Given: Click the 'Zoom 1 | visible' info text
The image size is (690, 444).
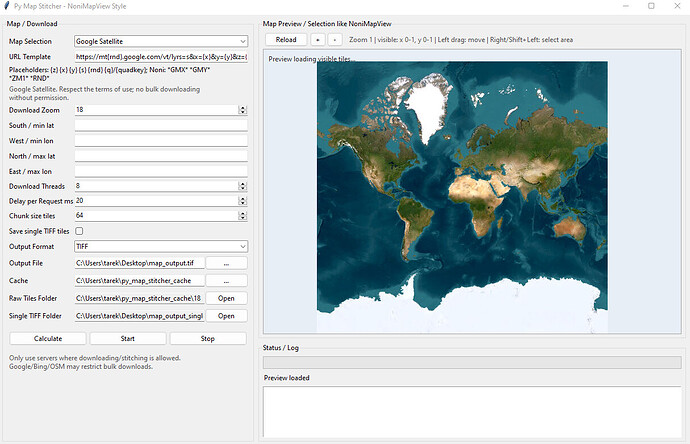Looking at the screenshot, I should click(x=461, y=40).
